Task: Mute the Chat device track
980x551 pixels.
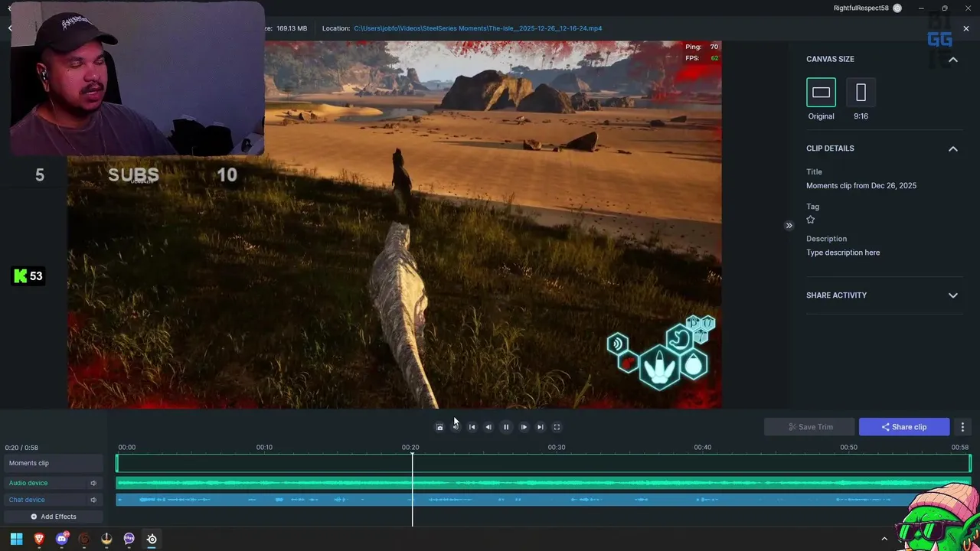Action: pyautogui.click(x=93, y=500)
